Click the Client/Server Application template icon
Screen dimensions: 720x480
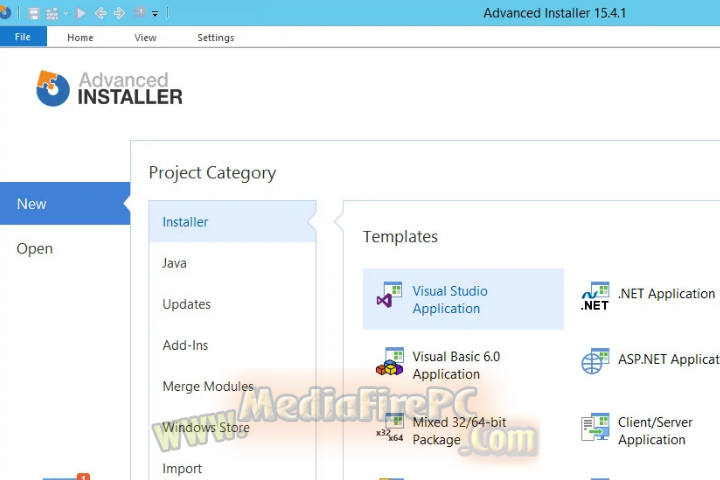595,427
